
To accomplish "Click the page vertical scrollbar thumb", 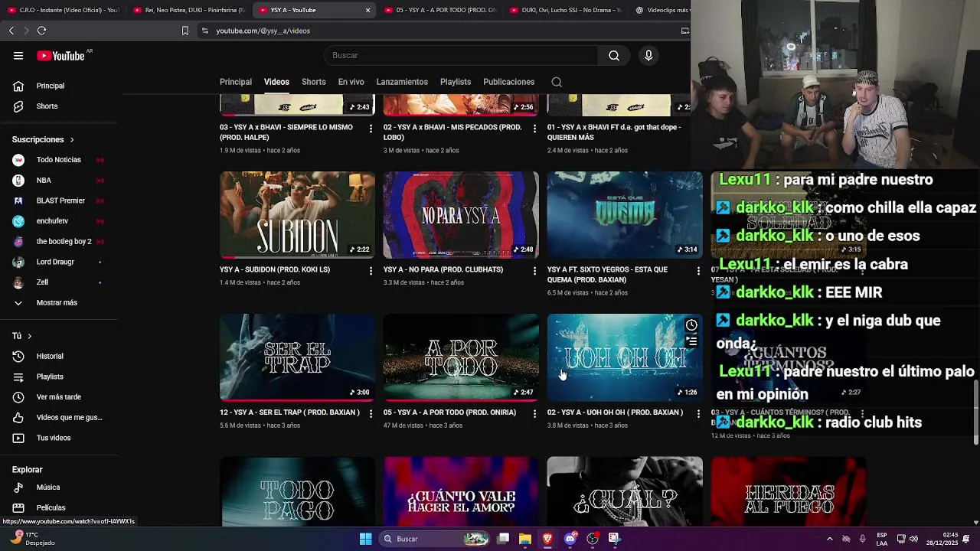I will 975,412.
